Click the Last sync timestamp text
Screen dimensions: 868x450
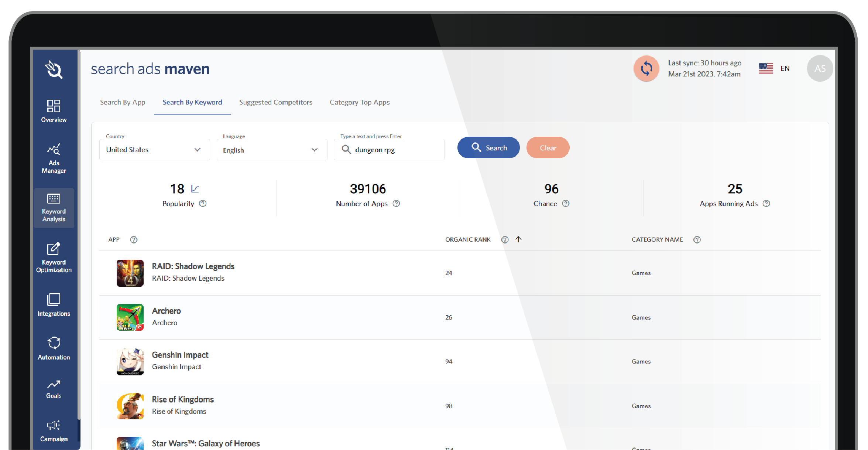tap(704, 68)
